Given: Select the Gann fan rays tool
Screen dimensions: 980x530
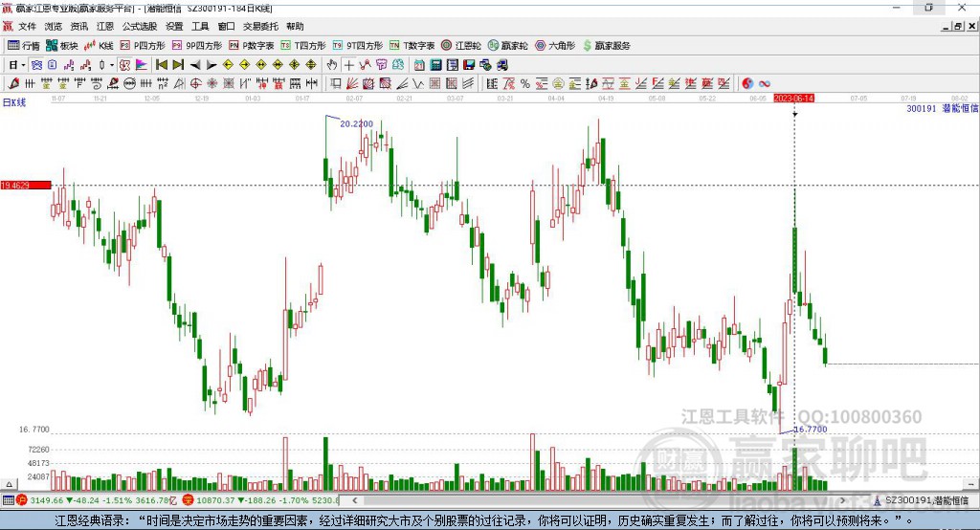Looking at the screenshot, I should [x=352, y=84].
